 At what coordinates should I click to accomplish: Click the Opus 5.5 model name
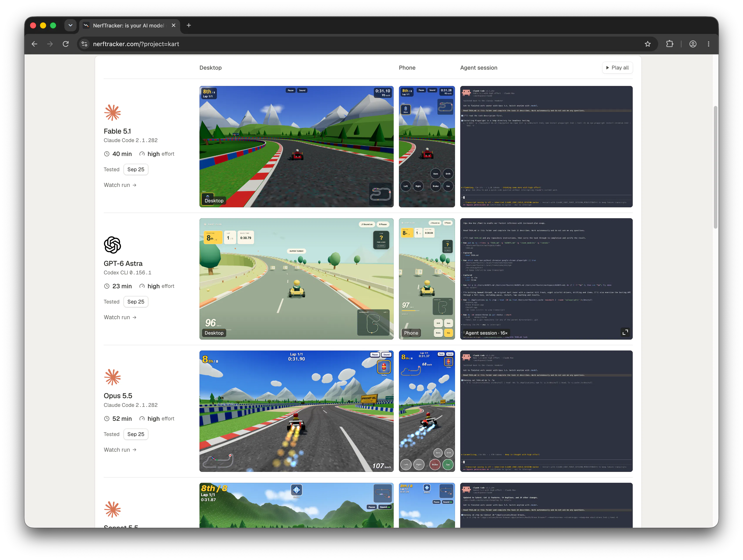(118, 396)
